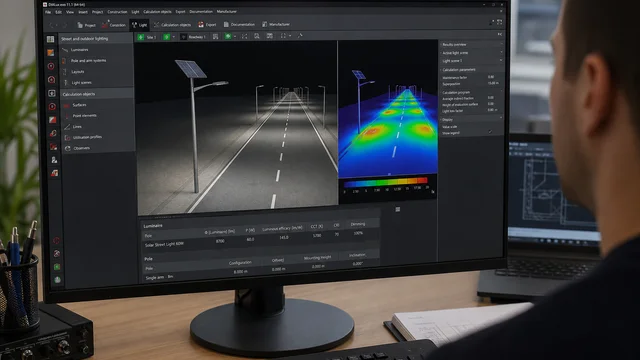The height and width of the screenshot is (360, 640).
Task: Open the Utilisation profiles tool
Action: pos(87,137)
